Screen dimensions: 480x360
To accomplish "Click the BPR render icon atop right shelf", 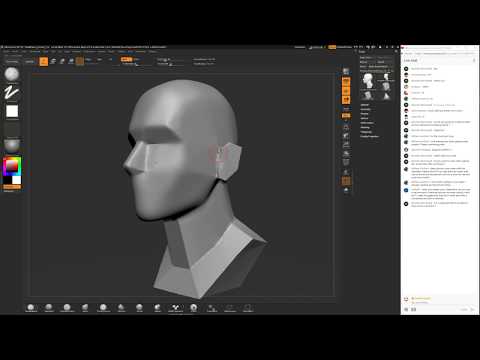I will click(x=346, y=72).
